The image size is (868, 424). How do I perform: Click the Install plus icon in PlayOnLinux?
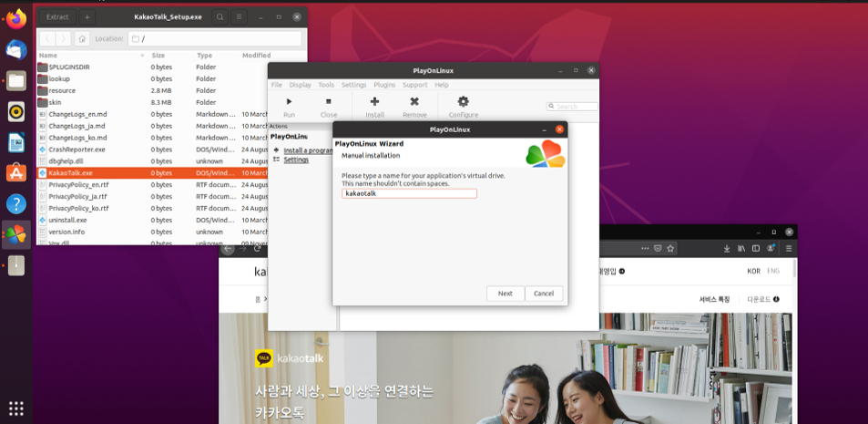click(x=374, y=103)
